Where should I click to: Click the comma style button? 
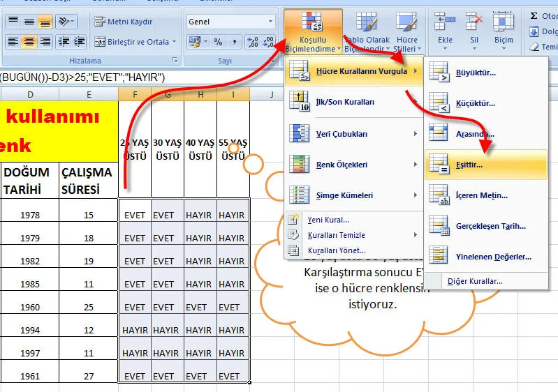pyautogui.click(x=234, y=42)
